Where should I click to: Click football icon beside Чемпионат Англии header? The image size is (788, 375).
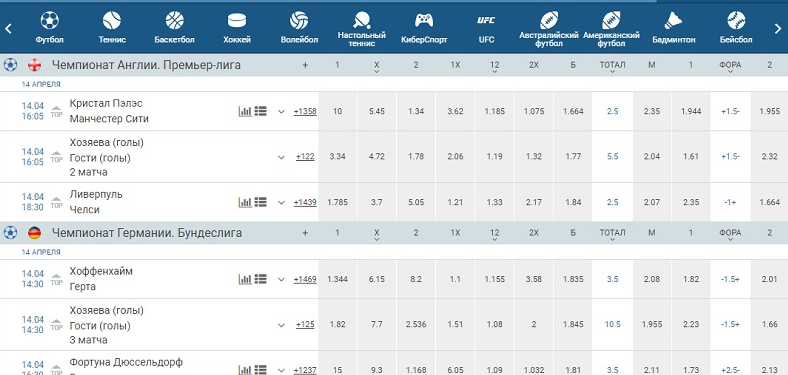(10, 65)
